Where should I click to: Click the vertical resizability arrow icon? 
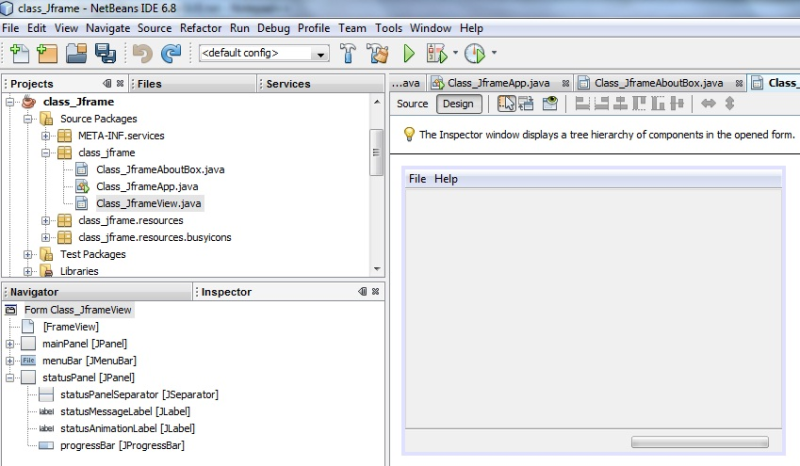click(x=730, y=104)
